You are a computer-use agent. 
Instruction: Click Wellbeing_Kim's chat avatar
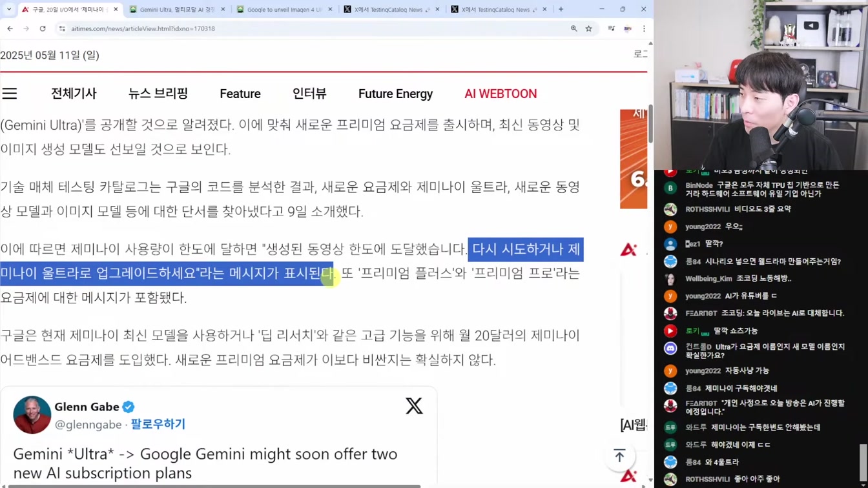(670, 279)
